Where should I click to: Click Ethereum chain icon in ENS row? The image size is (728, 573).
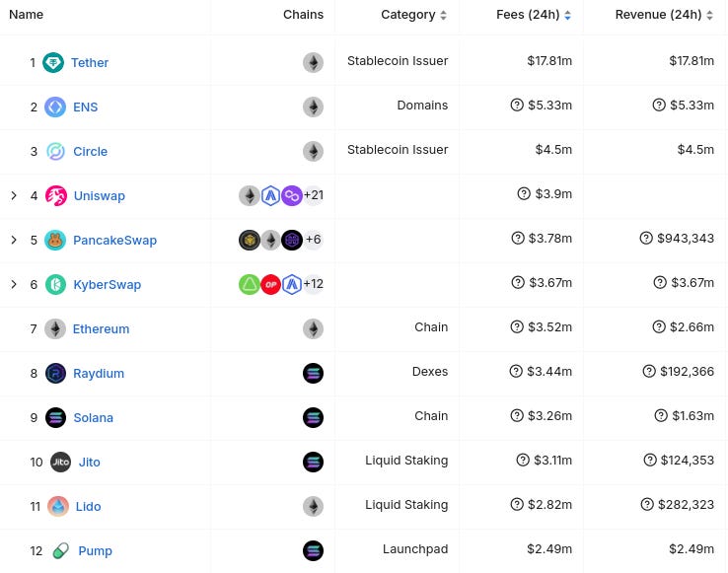point(314,107)
